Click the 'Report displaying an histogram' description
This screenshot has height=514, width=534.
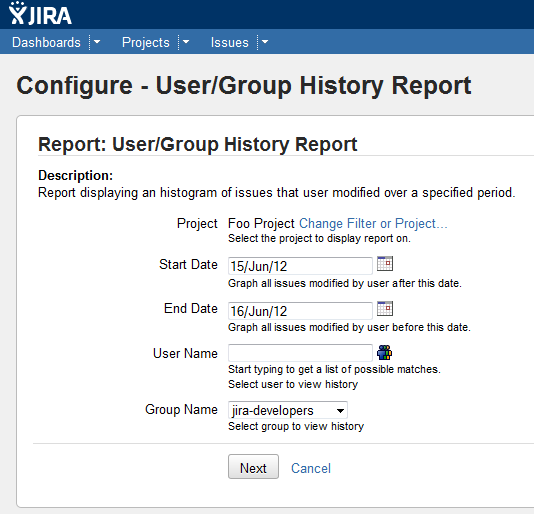277,193
